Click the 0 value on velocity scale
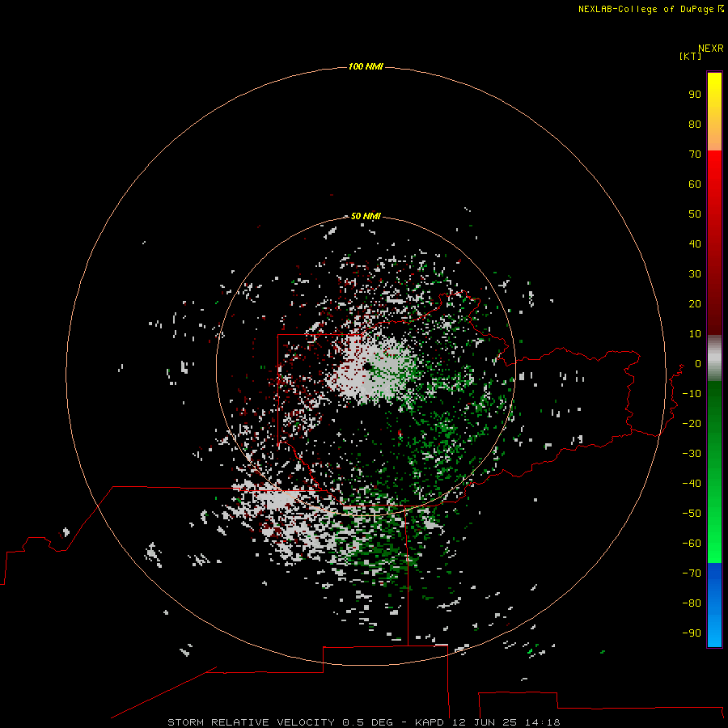728x728 pixels. (x=698, y=363)
